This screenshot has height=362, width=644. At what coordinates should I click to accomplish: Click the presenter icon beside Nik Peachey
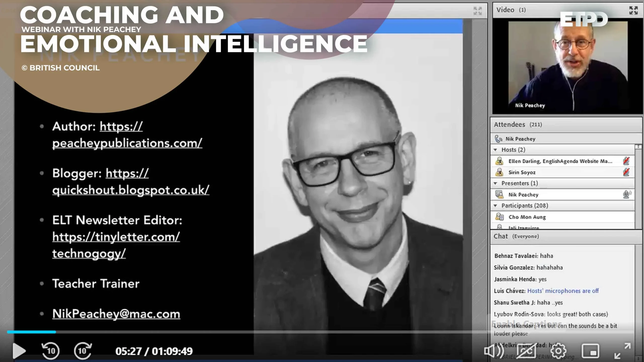(499, 194)
